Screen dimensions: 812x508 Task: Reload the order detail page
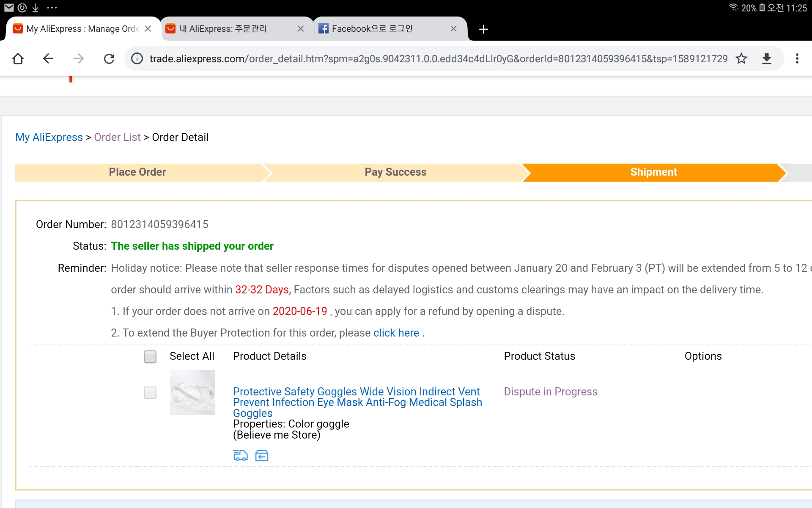tap(109, 58)
